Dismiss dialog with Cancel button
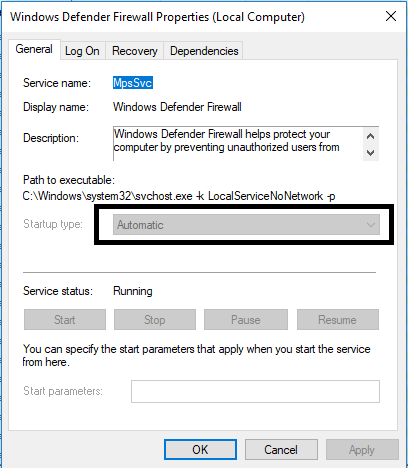This screenshot has width=408, height=468. [x=281, y=450]
